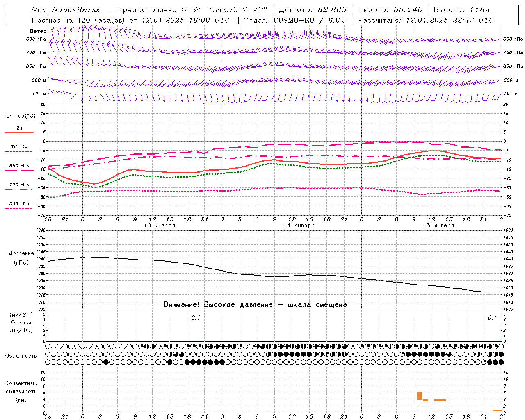Select the (км) convective cloud unit label
The width and height of the screenshot is (525, 420).
click(x=21, y=399)
